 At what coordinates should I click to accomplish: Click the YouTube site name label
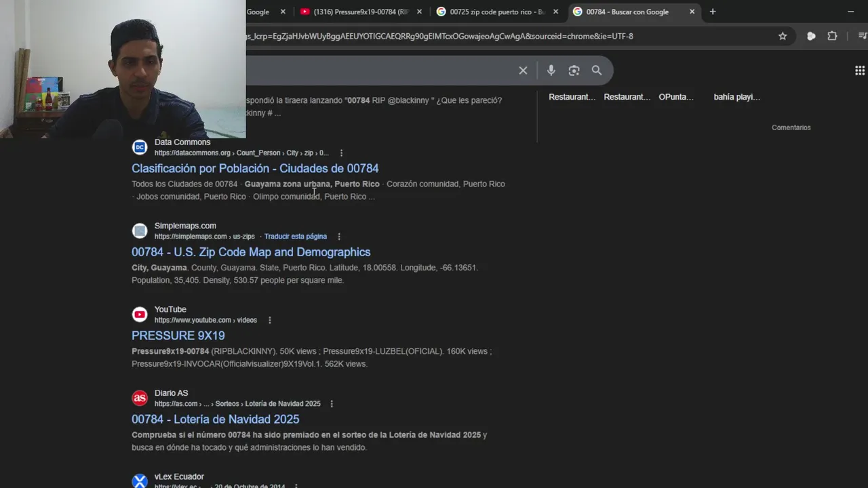point(170,309)
